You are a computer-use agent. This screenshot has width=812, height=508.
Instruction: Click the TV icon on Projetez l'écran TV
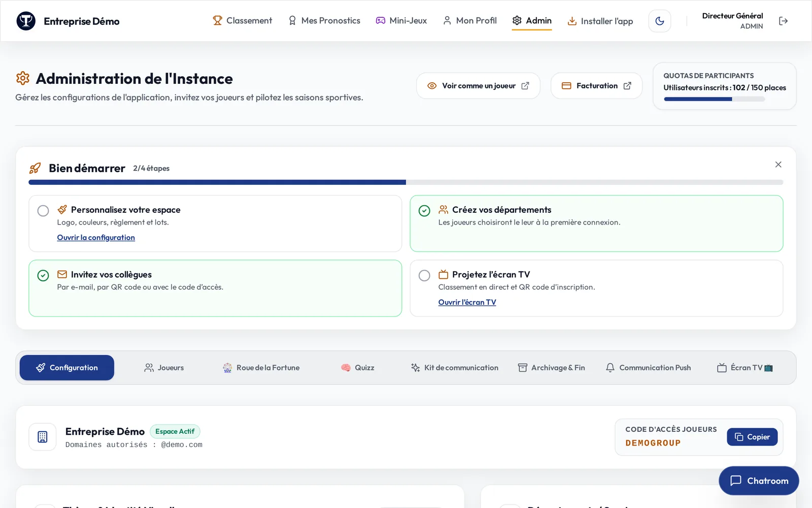pos(443,274)
